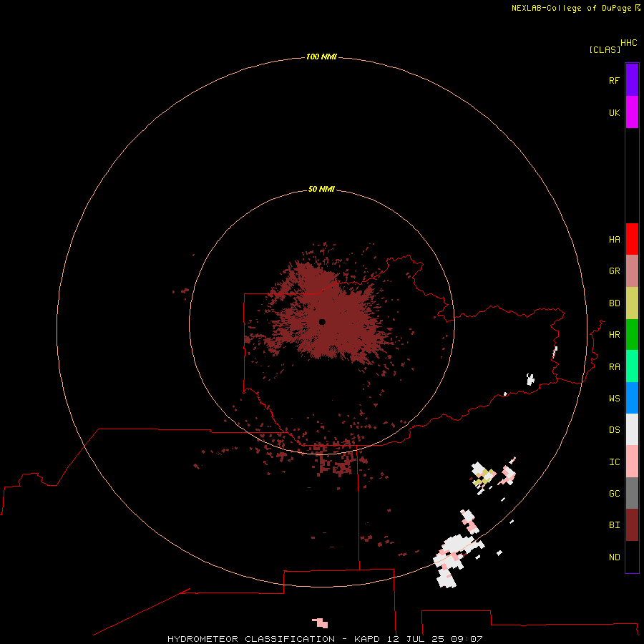This screenshot has width=644, height=644.
Task: Click the DS legend label
Action: point(614,430)
